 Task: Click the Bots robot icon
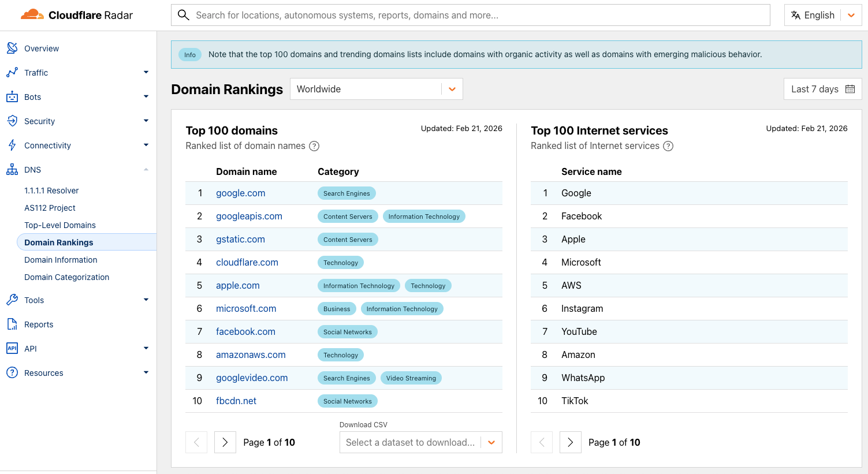point(12,97)
